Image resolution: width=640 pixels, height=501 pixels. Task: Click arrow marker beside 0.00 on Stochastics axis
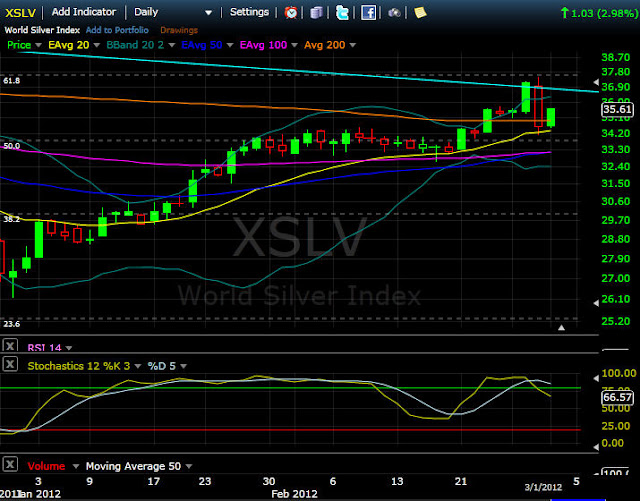click(596, 447)
